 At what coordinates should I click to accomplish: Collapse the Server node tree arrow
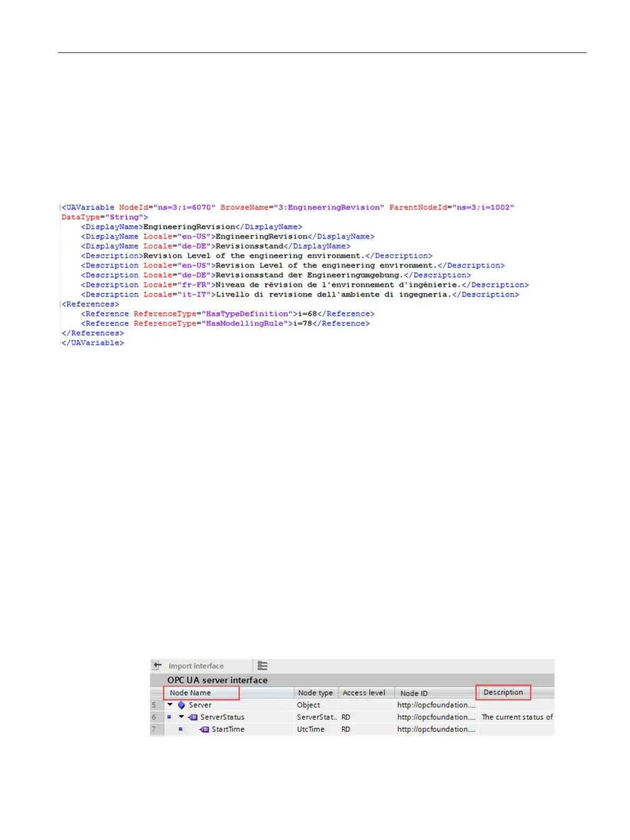click(x=170, y=704)
